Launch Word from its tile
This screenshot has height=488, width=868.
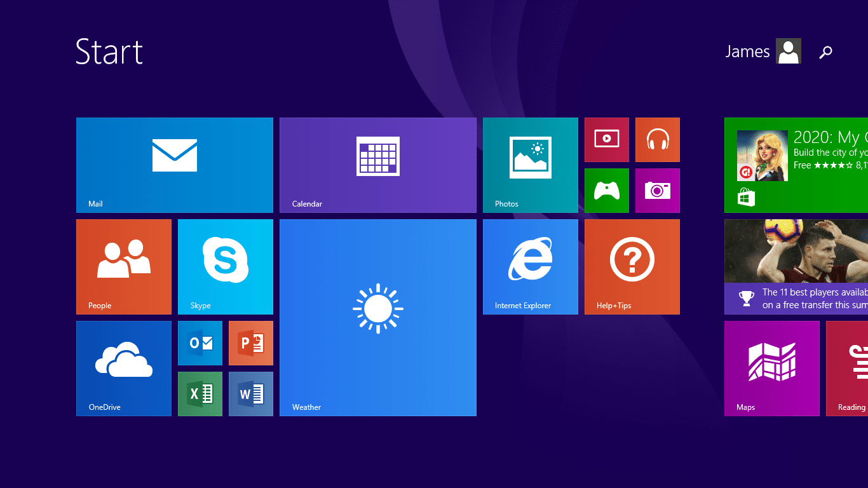pyautogui.click(x=250, y=394)
